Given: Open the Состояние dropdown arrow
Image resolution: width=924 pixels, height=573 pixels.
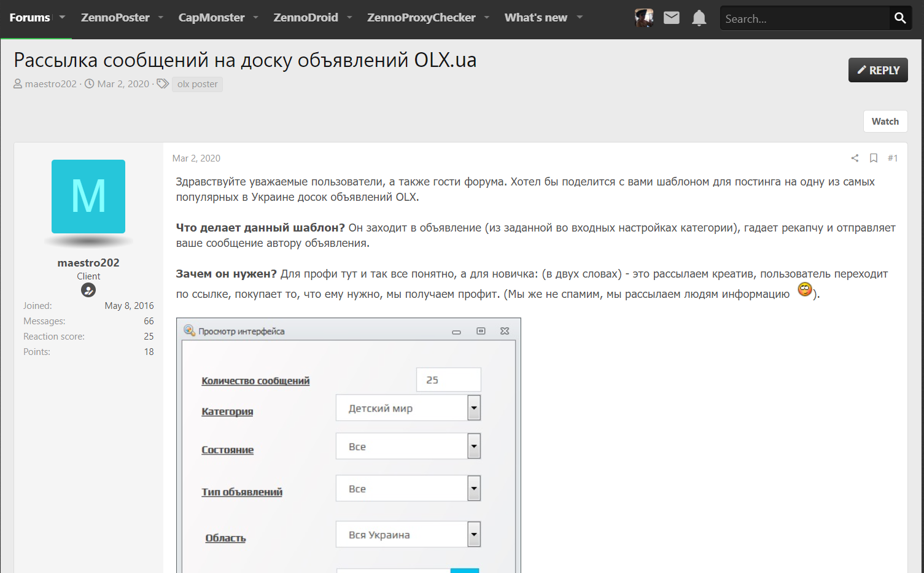Looking at the screenshot, I should click(474, 446).
